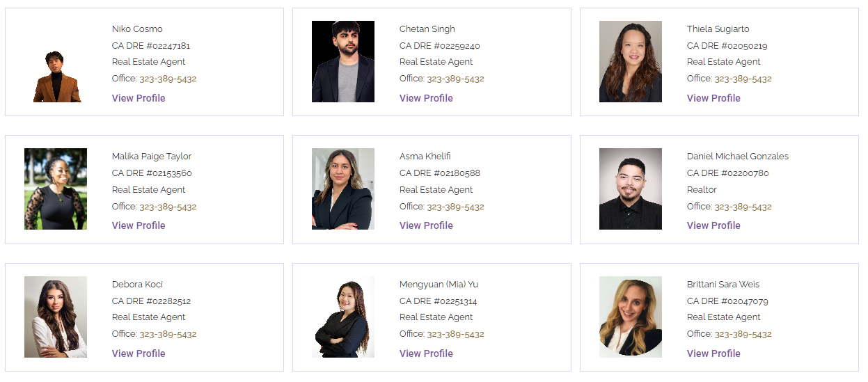Viewport: 868px width, 382px height.
Task: View Daniel Michael Gonzales's profile link
Action: (x=713, y=225)
